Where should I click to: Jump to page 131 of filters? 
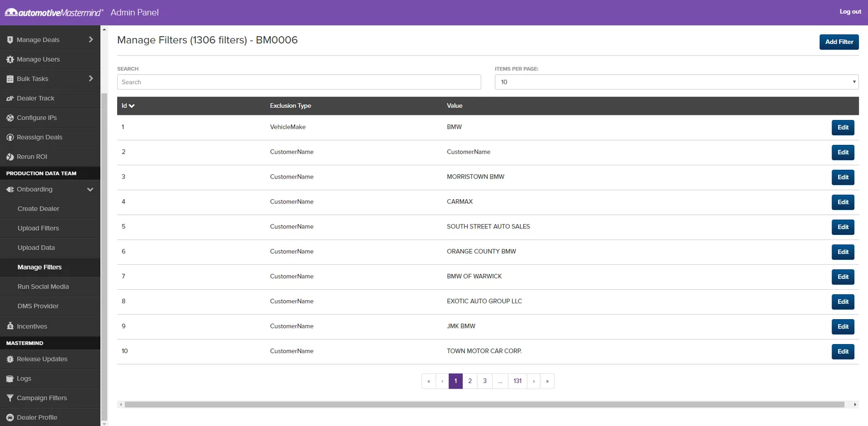[x=518, y=381]
